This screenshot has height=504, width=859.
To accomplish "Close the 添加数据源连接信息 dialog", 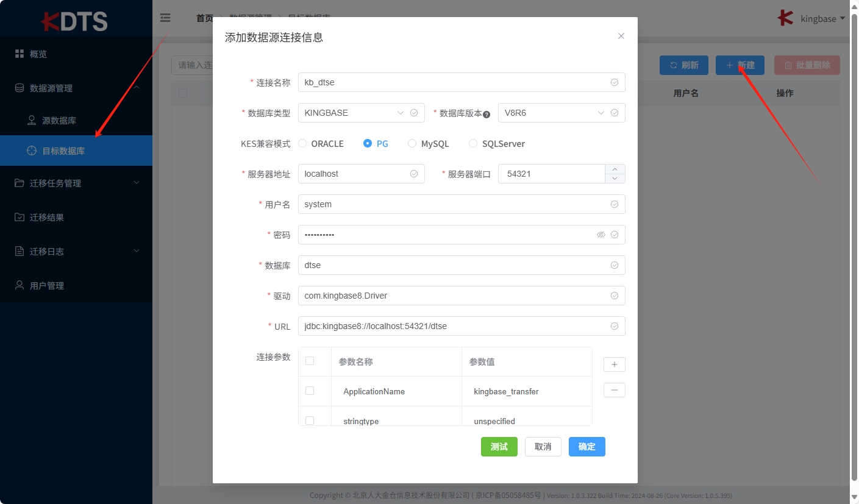I will pyautogui.click(x=621, y=36).
